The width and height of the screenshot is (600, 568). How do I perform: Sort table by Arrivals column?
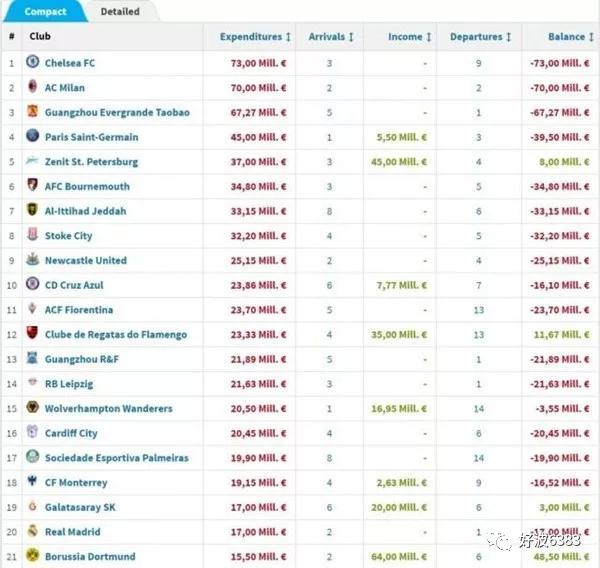tap(331, 37)
